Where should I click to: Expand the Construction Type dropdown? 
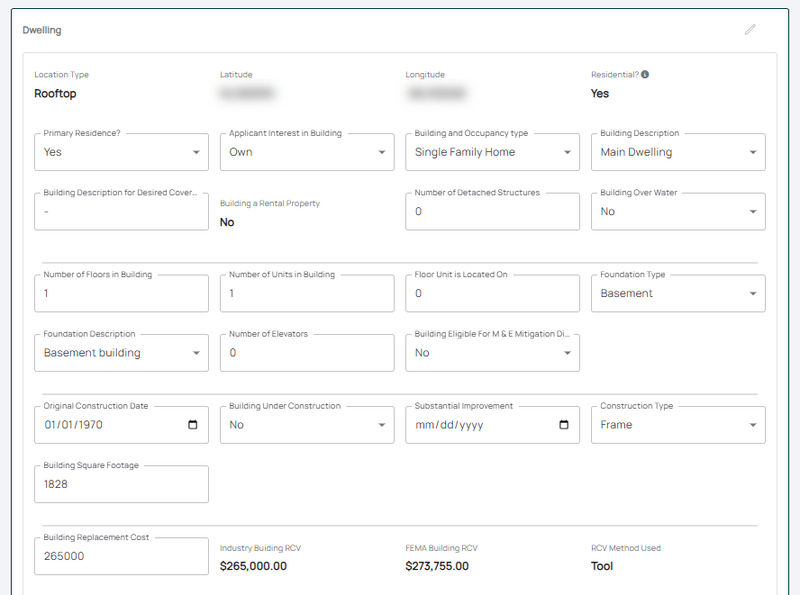pyautogui.click(x=755, y=424)
